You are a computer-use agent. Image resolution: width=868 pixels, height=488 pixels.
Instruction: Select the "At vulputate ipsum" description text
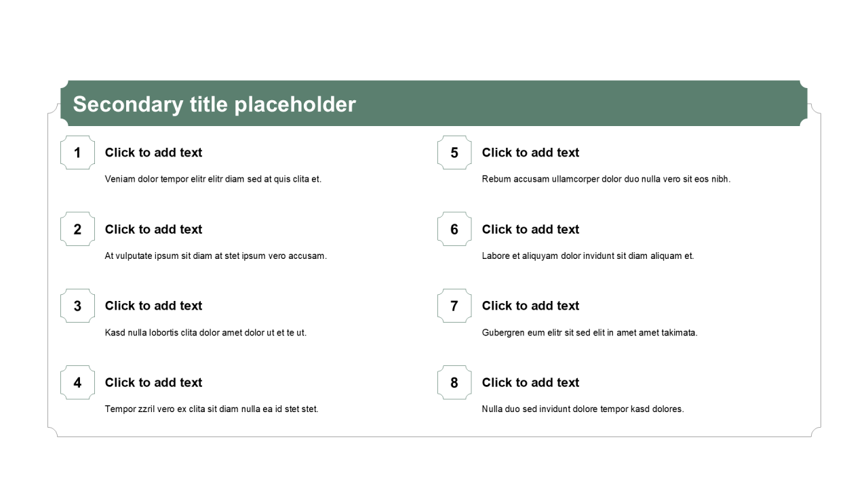click(x=216, y=256)
